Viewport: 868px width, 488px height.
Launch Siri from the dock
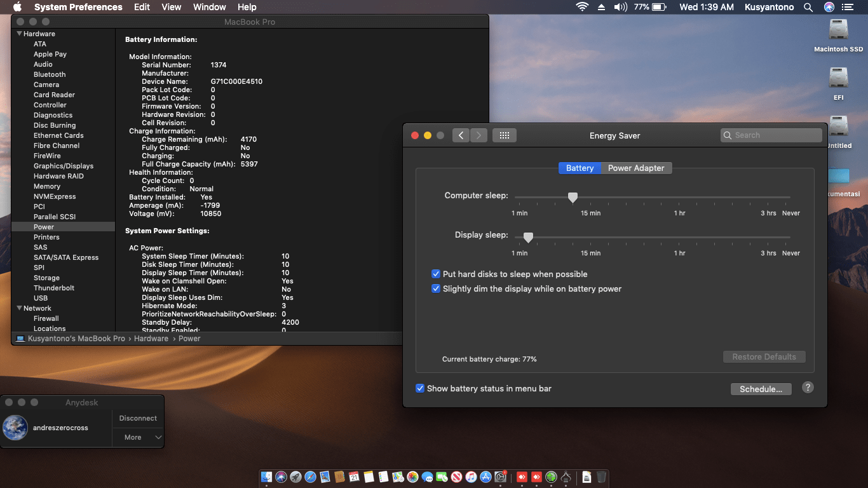click(281, 477)
